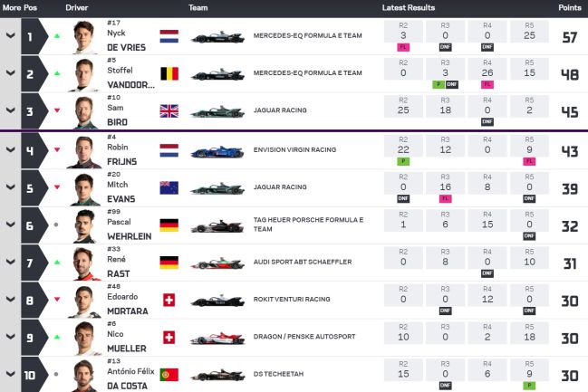The width and height of the screenshot is (588, 392).
Task: Expand António Félix da Costa row
Action: [x=10, y=373]
